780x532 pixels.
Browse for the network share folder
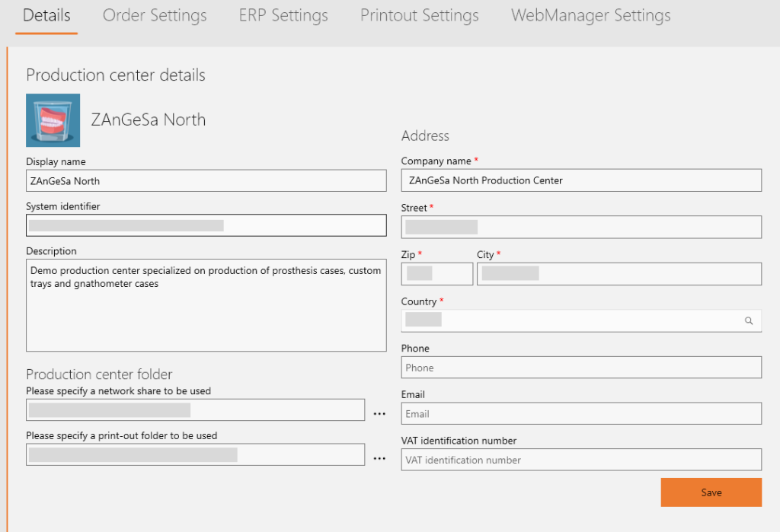(x=379, y=414)
